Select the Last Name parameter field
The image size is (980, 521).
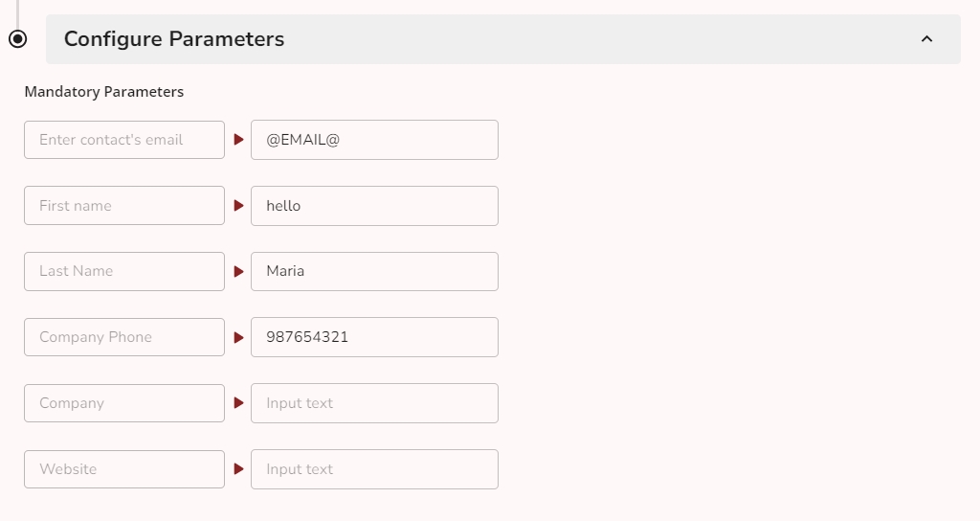(124, 272)
